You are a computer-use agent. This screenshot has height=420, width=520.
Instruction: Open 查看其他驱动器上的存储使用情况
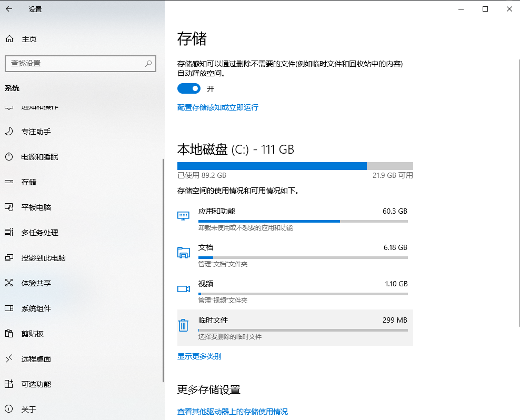pyautogui.click(x=233, y=412)
